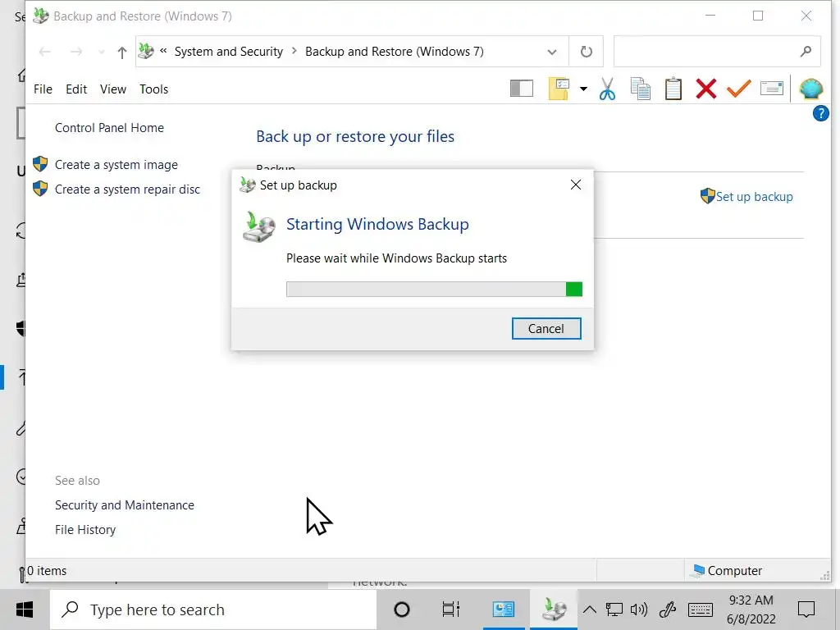This screenshot has width=840, height=630.
Task: Click Backup and Restore (Windows 7) breadcrumb
Action: click(x=395, y=52)
